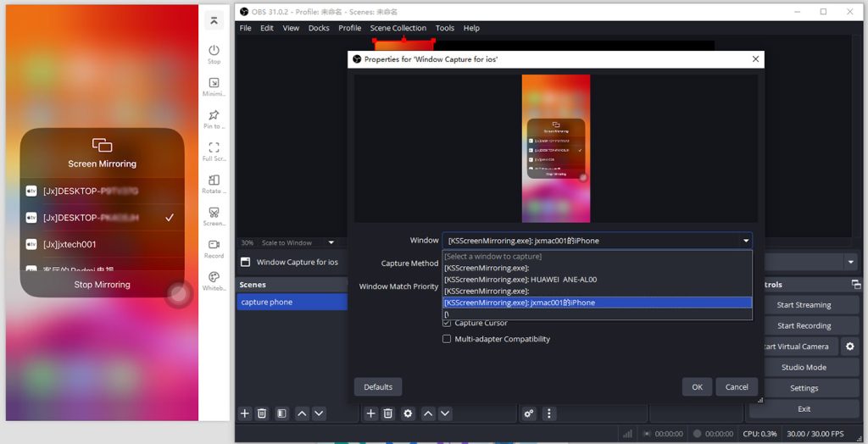
Task: Click Cancel in properties dialog
Action: tap(737, 387)
